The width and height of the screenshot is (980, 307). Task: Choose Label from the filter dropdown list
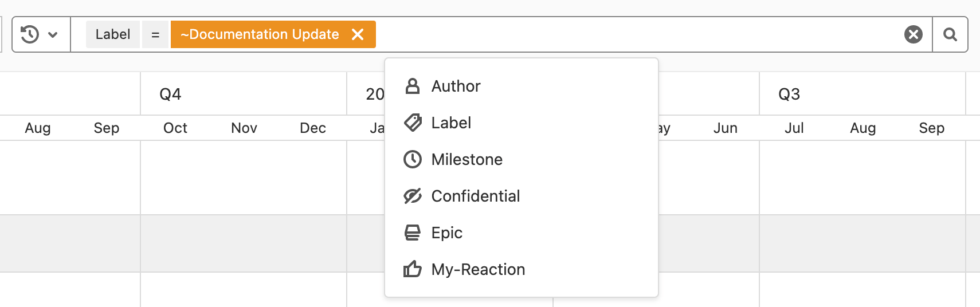coord(451,123)
